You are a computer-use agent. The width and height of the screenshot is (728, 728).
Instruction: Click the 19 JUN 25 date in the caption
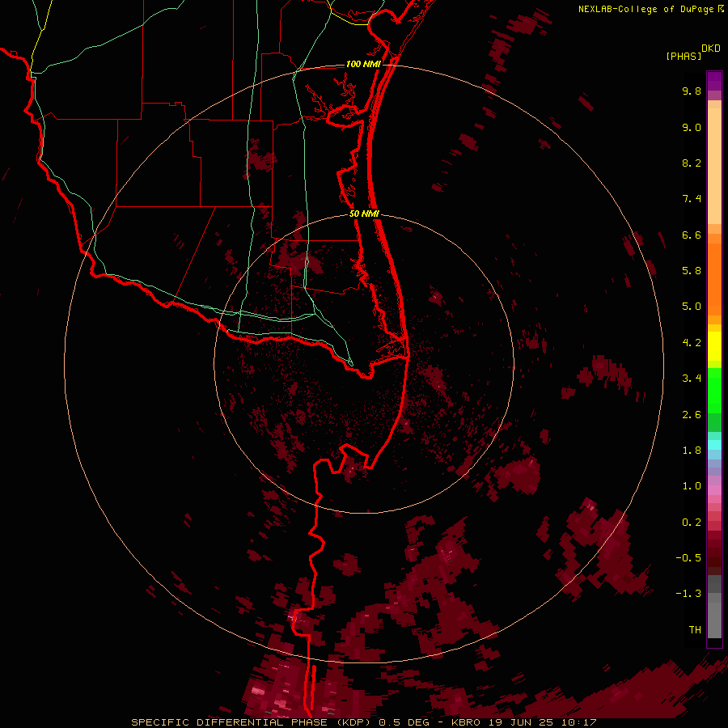(x=523, y=722)
